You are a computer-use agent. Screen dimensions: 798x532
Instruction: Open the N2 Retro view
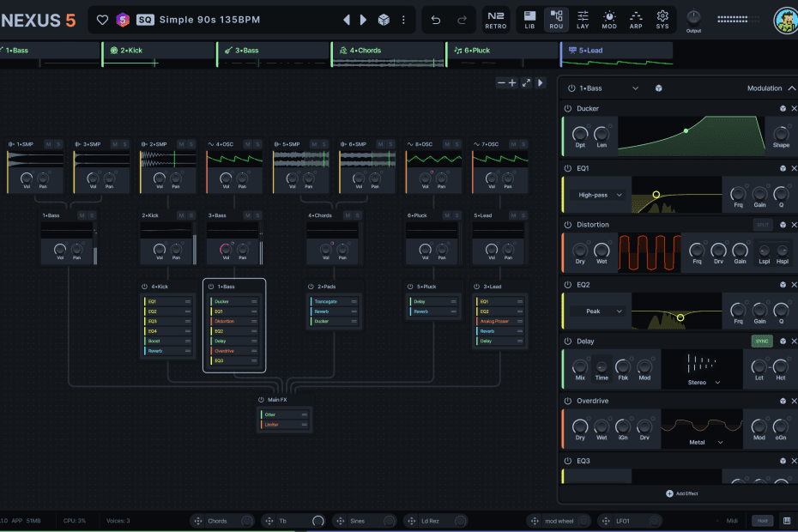tap(495, 19)
